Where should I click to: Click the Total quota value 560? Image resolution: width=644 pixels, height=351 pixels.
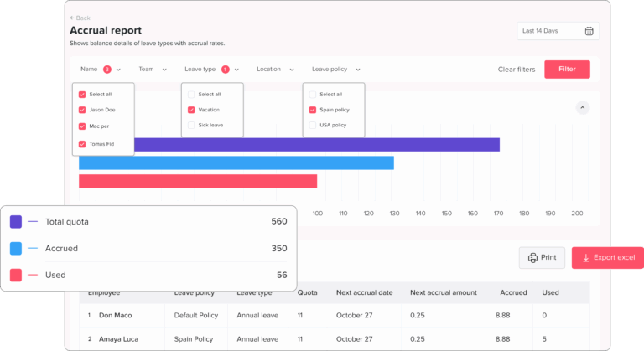(x=279, y=222)
